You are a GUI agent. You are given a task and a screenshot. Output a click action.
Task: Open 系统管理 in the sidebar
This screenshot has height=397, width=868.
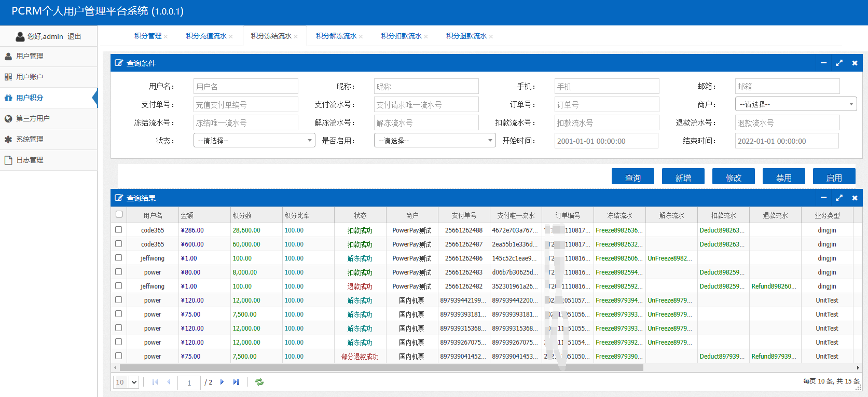[x=30, y=139]
